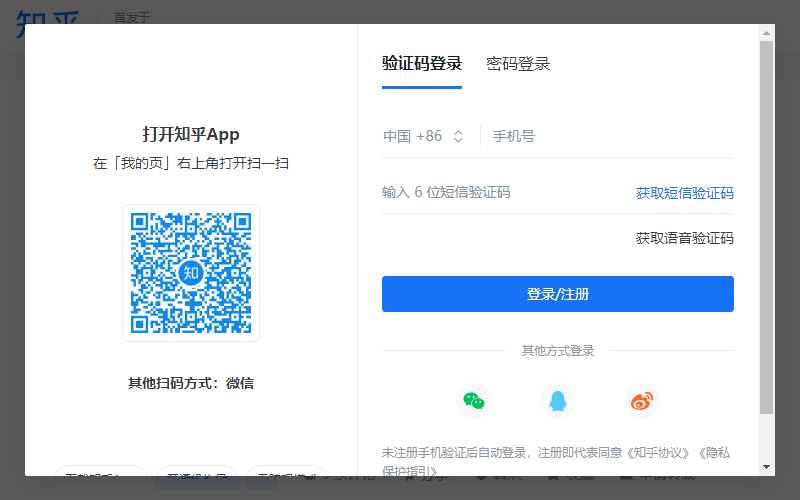Image resolution: width=800 pixels, height=500 pixels.
Task: Focus the 6-digit SMS code field
Action: [x=503, y=192]
